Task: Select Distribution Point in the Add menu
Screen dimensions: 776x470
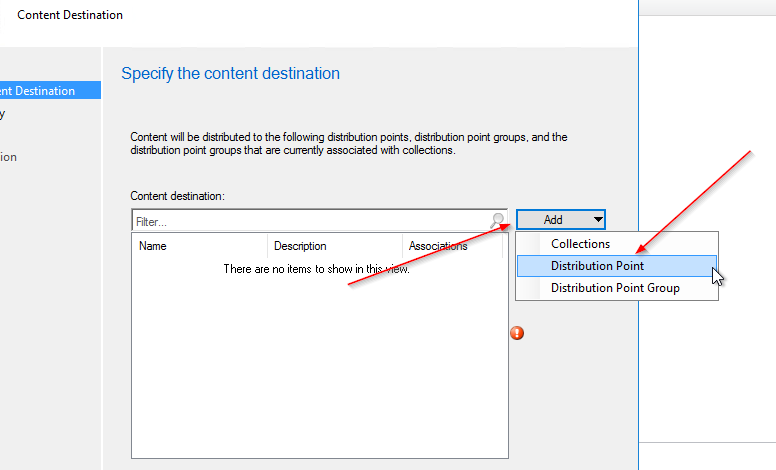Action: coord(597,266)
